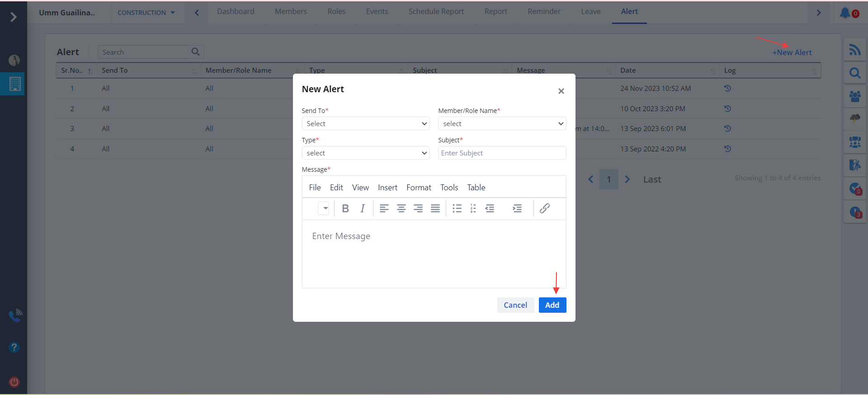This screenshot has width=868, height=395.
Task: Open the Send To dropdown
Action: pyautogui.click(x=365, y=124)
